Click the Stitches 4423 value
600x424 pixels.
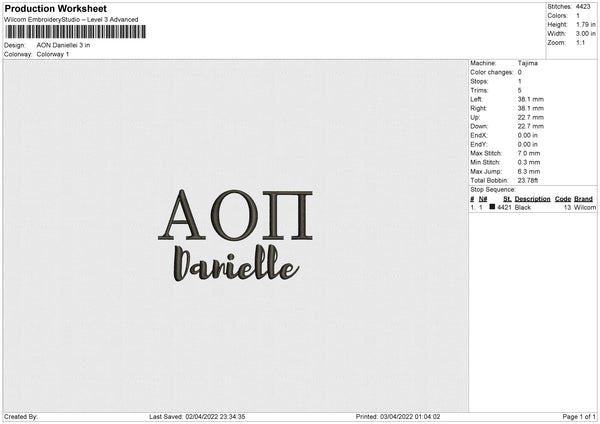(x=583, y=7)
